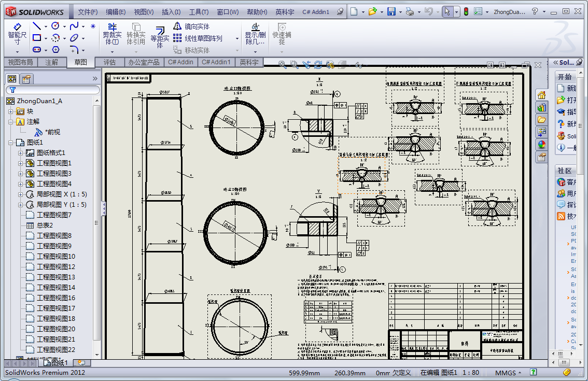The width and height of the screenshot is (588, 381).
Task: Switch to the 注解 ribbon tab
Action: (x=51, y=62)
